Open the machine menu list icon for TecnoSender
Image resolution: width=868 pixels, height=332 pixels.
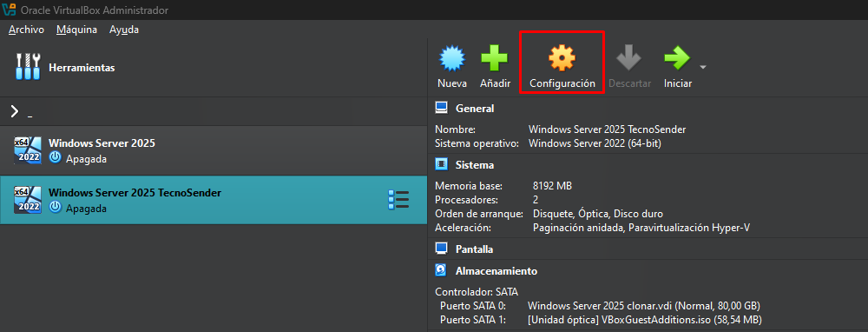[x=398, y=200]
